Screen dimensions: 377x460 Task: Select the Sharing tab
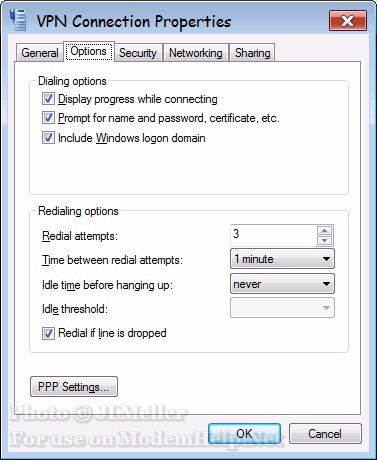pyautogui.click(x=252, y=53)
